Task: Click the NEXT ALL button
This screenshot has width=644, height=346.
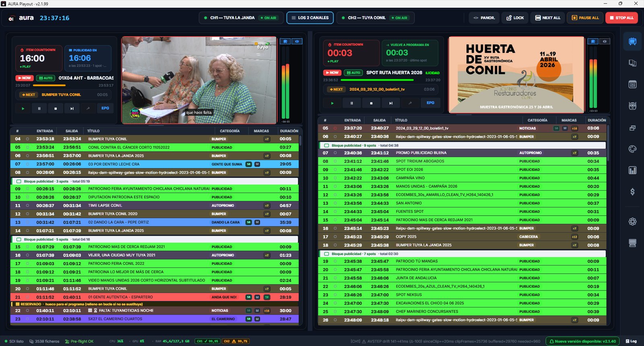Action: (547, 18)
